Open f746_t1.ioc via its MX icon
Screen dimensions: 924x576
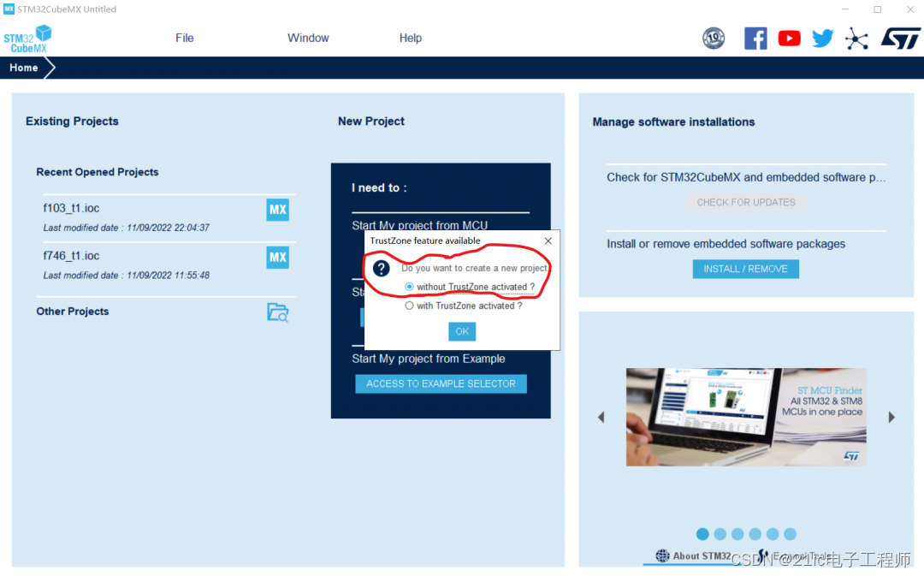pos(277,257)
